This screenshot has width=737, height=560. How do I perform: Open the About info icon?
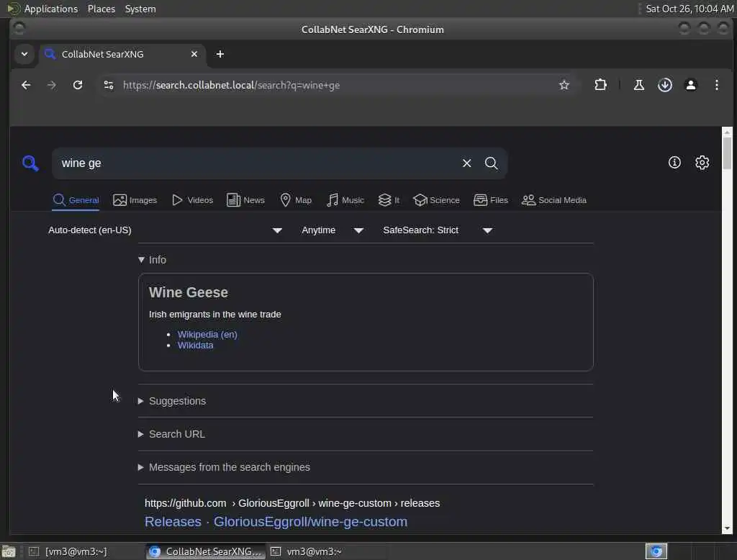(674, 163)
